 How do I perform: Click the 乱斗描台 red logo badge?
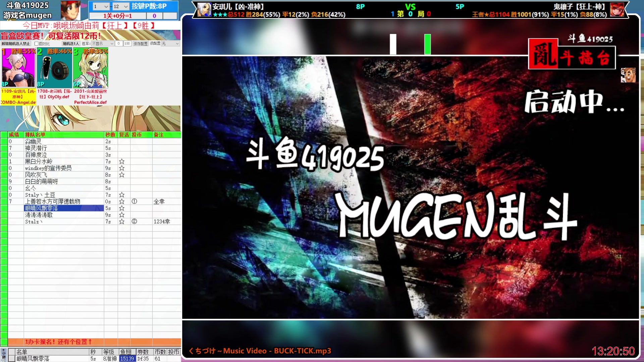pyautogui.click(x=572, y=54)
